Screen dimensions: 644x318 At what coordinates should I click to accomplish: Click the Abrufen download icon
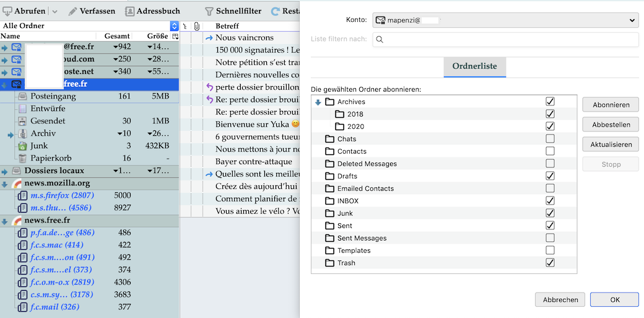(8, 11)
